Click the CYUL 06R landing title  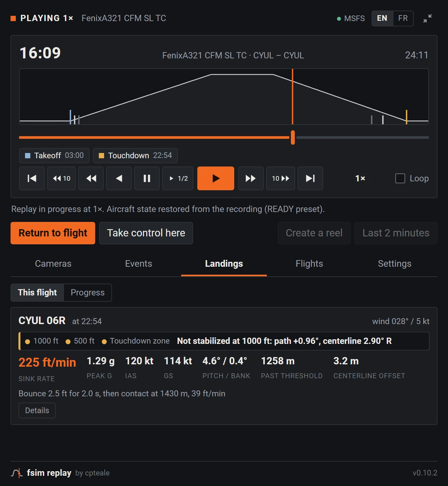[x=42, y=320]
